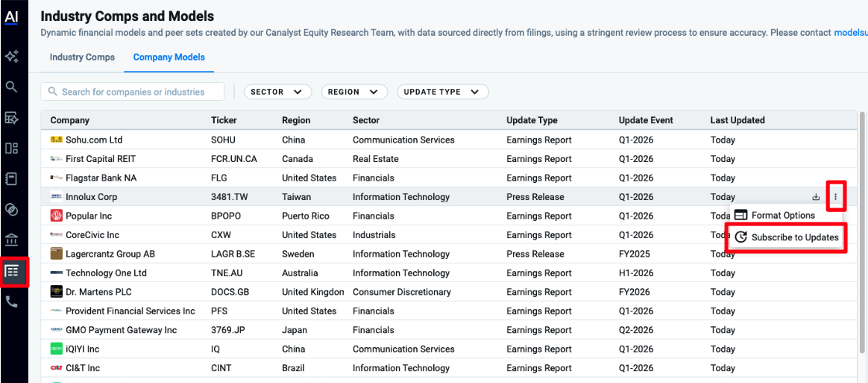Viewport: 868px width, 383px height.
Task: Sort by the Last Updated column header
Action: [738, 120]
